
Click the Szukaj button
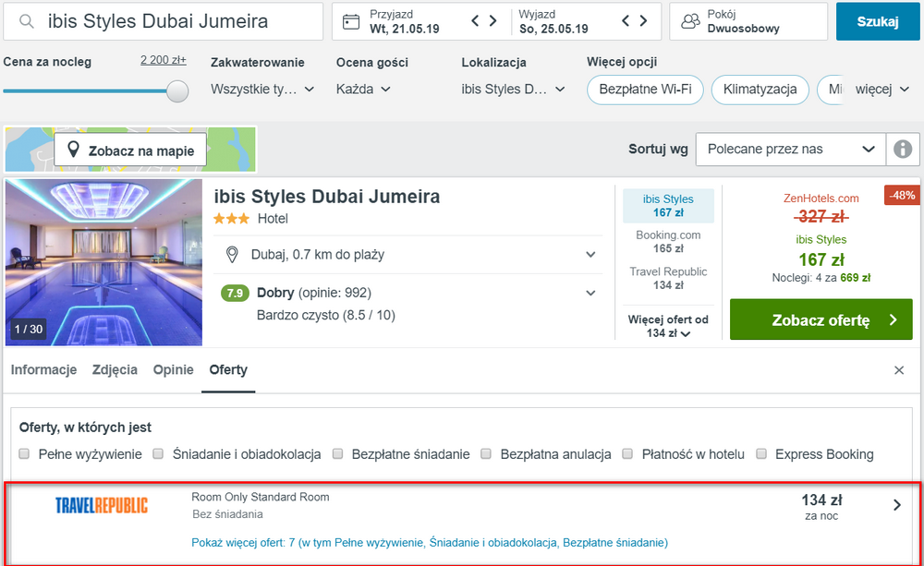[x=878, y=22]
